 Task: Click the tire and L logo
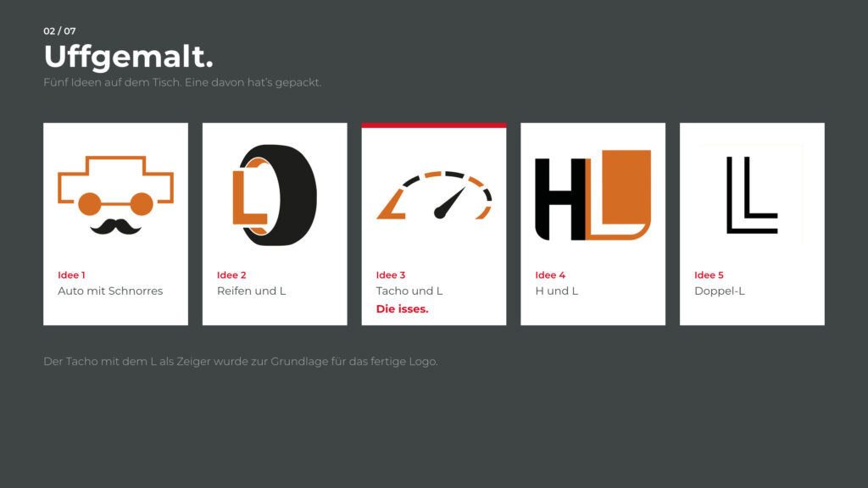[x=275, y=196]
